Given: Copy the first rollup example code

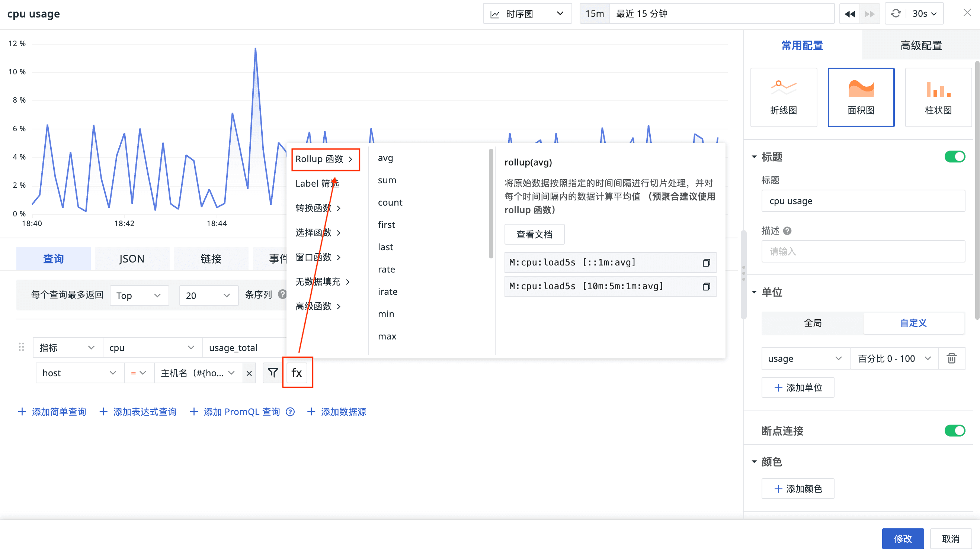Looking at the screenshot, I should tap(706, 262).
